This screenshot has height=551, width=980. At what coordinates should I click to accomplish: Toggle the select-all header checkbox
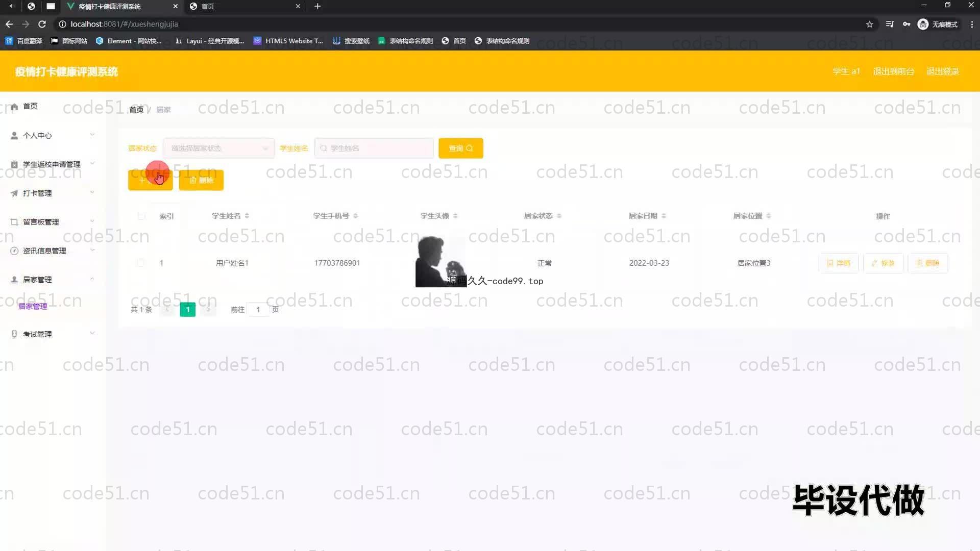[x=141, y=216]
